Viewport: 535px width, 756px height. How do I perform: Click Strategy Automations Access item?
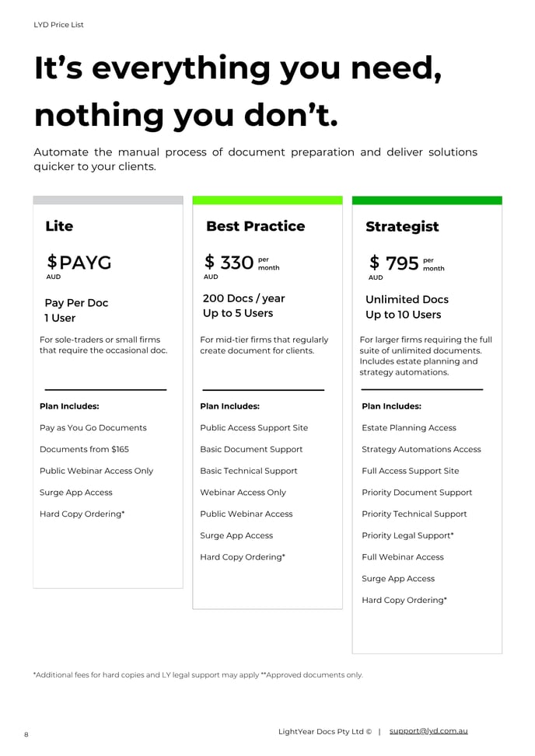pyautogui.click(x=421, y=449)
